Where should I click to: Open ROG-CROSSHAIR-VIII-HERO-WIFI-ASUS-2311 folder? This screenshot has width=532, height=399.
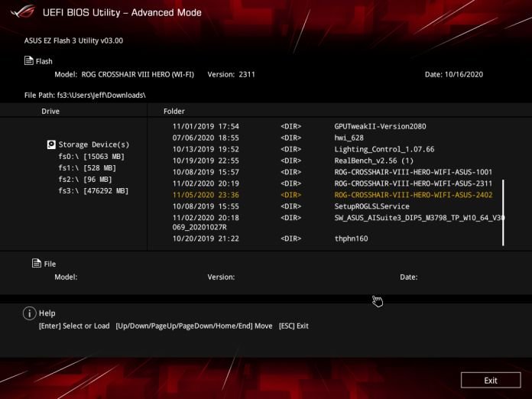click(x=414, y=183)
